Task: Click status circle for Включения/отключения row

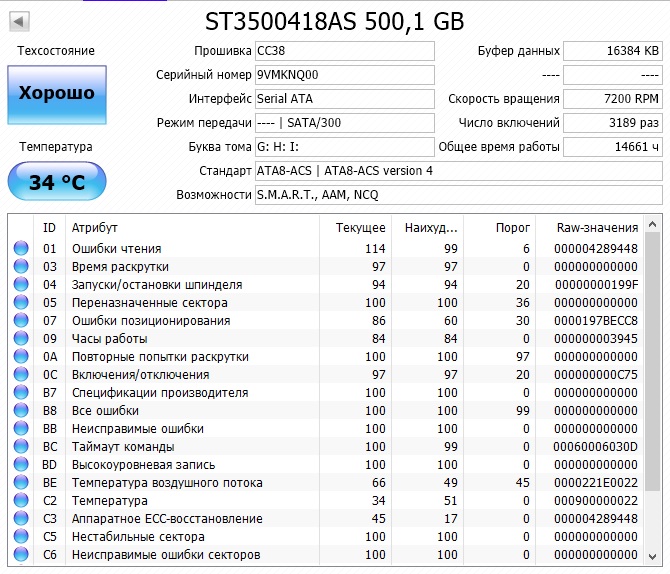Action: pyautogui.click(x=21, y=374)
